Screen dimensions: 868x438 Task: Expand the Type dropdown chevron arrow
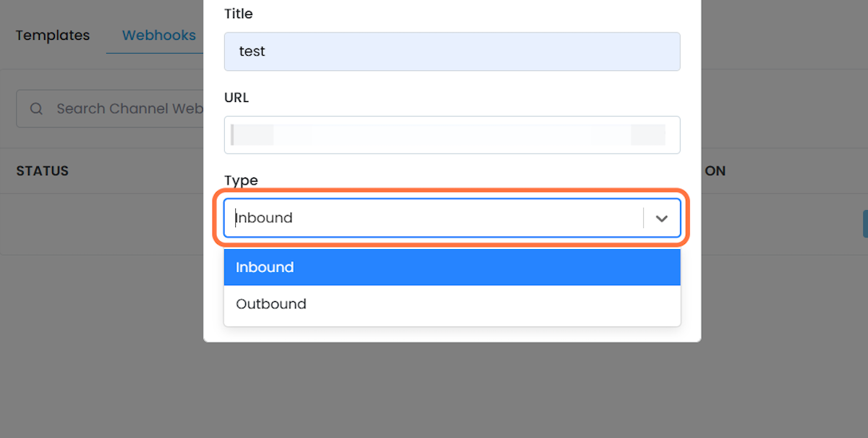(x=662, y=218)
